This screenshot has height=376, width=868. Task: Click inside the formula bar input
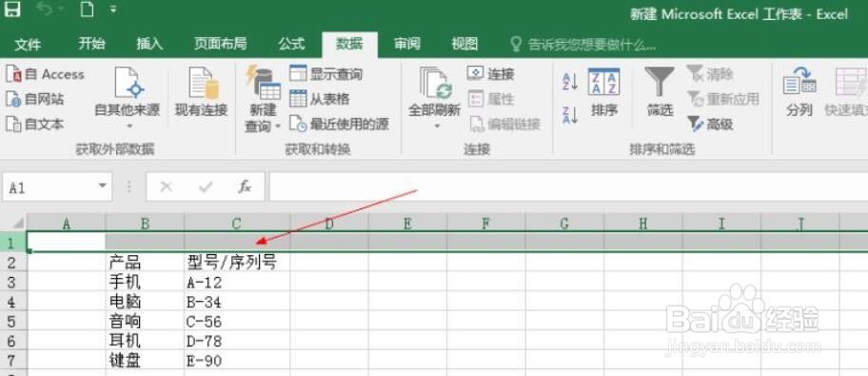[x=568, y=187]
